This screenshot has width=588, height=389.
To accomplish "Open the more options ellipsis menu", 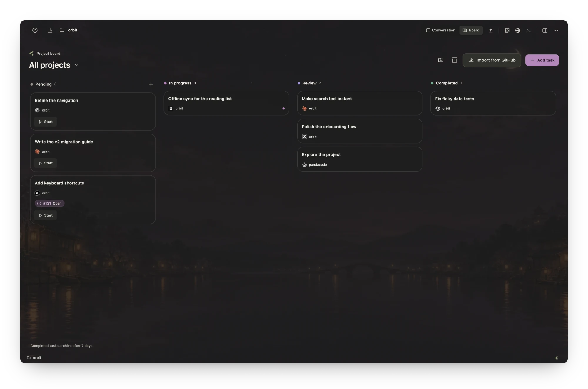I will point(556,30).
